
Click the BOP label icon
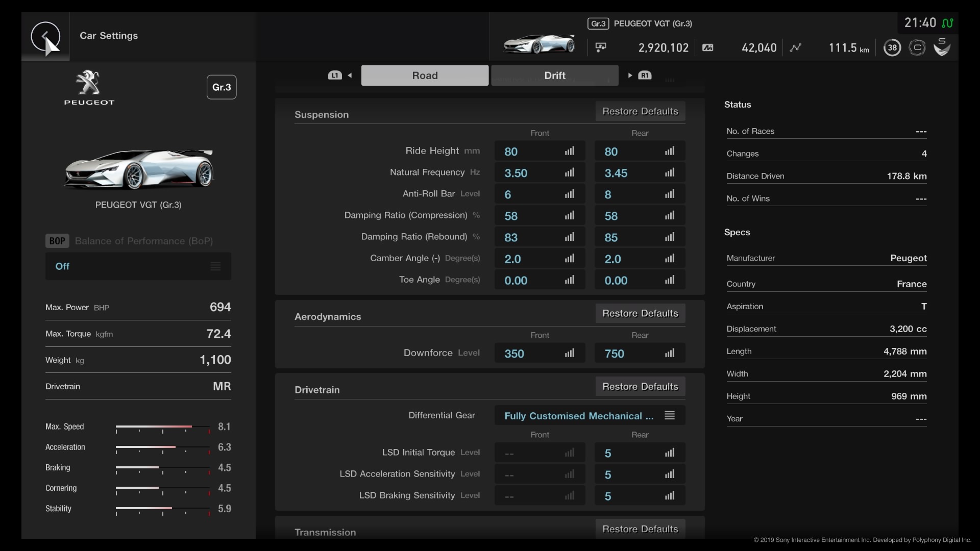57,241
